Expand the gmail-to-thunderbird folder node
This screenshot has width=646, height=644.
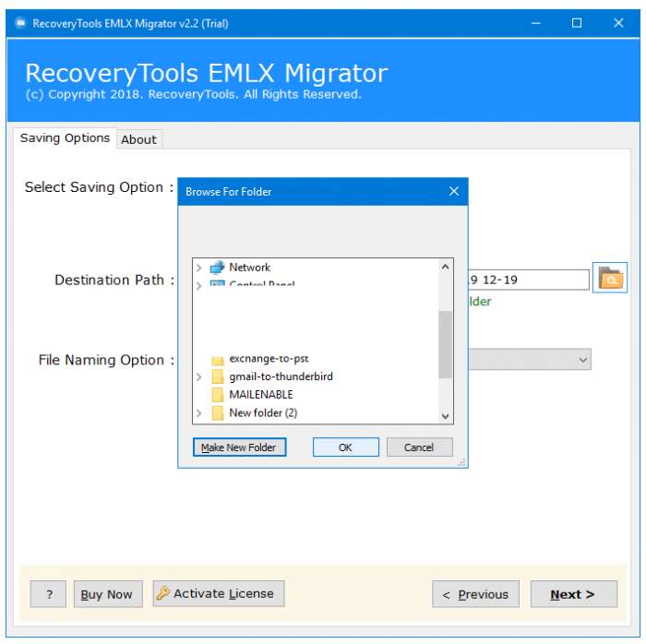click(199, 376)
